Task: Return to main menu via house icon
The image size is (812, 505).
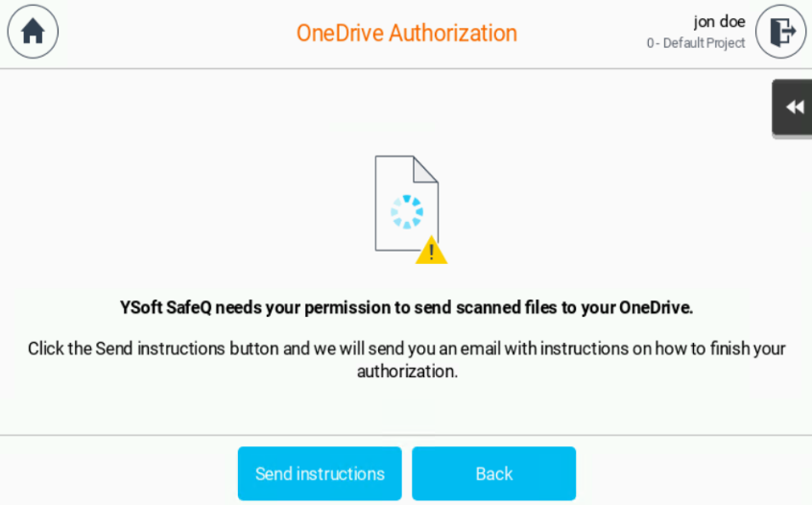Action: [33, 32]
